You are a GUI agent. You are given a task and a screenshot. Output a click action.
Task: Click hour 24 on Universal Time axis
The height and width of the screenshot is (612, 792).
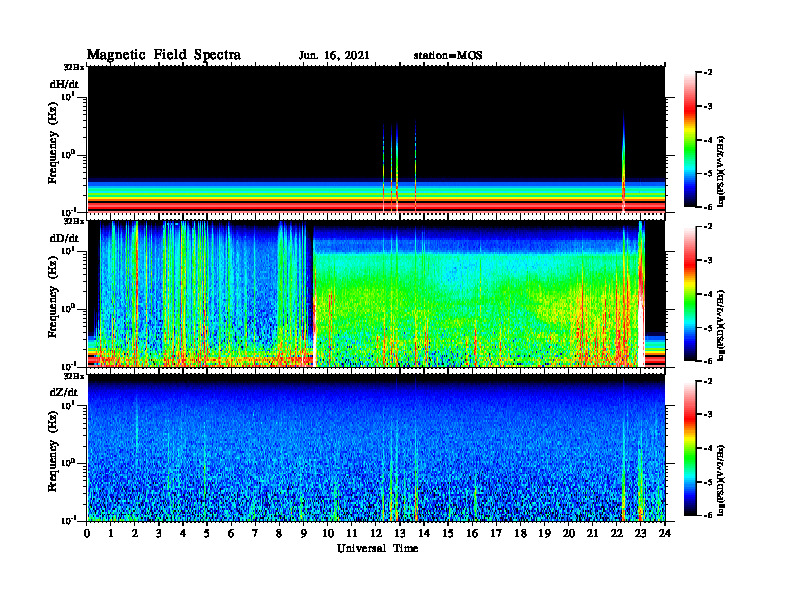tap(665, 534)
